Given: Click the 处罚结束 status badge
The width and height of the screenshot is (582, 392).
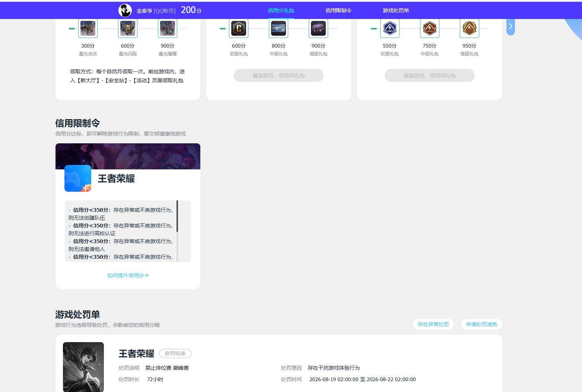Looking at the screenshot, I should [x=175, y=353].
